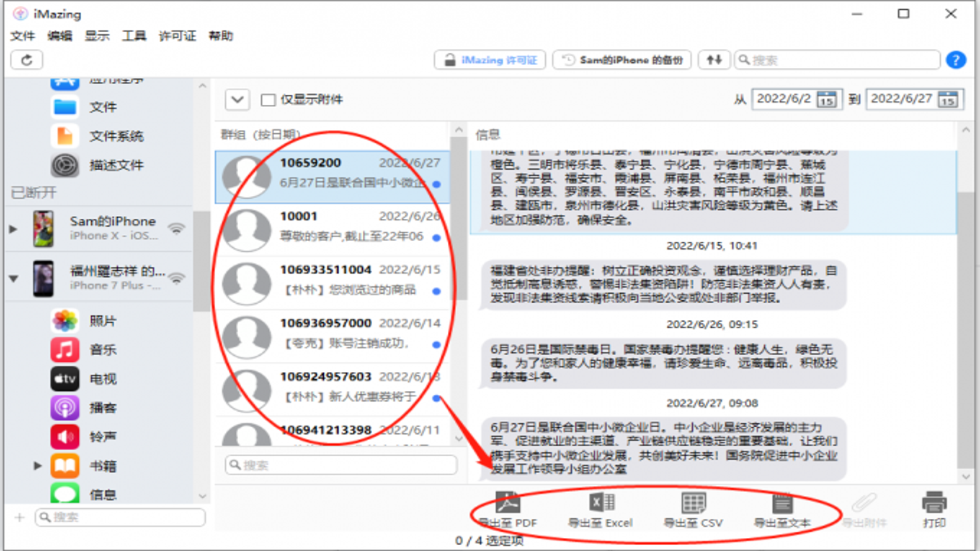Viewport: 980px width, 551px height.
Task: Expand the Sam的iPhone device tree arrow
Action: [x=12, y=229]
